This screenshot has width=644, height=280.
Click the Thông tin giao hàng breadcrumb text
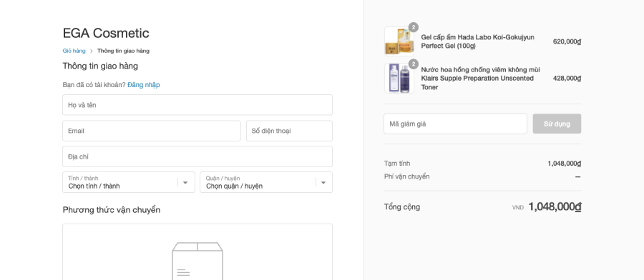pos(123,51)
